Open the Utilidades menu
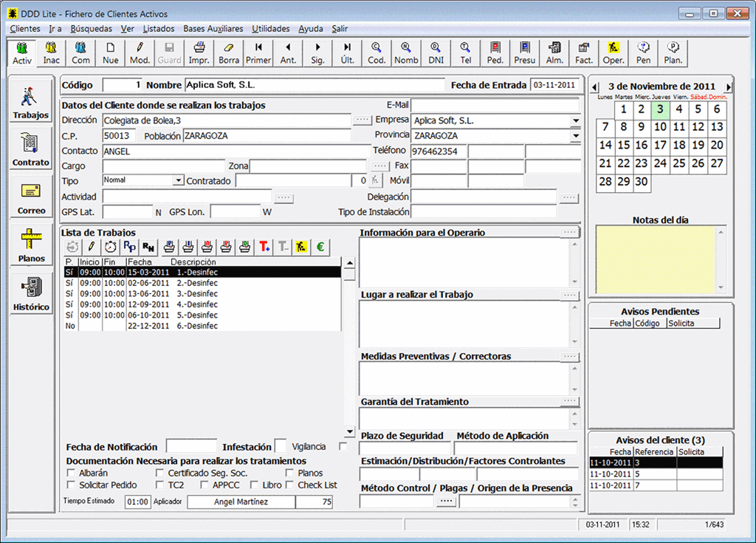This screenshot has width=756, height=543. pyautogui.click(x=270, y=29)
